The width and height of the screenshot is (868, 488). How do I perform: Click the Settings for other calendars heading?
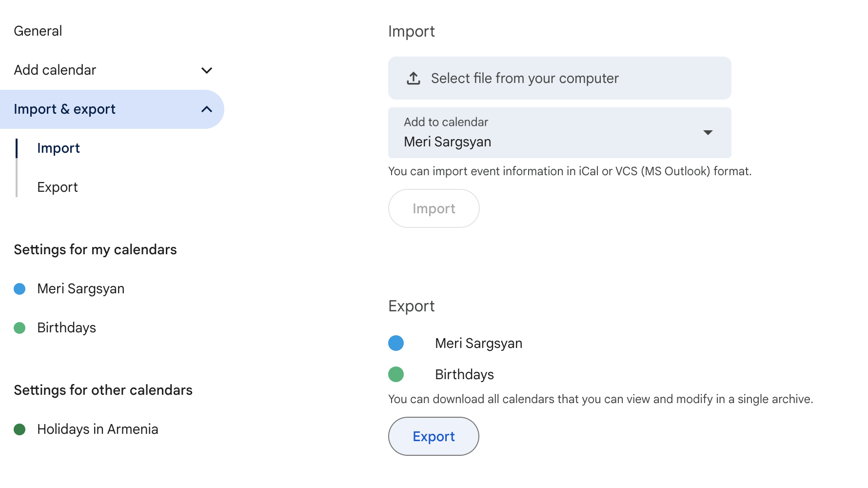click(103, 390)
